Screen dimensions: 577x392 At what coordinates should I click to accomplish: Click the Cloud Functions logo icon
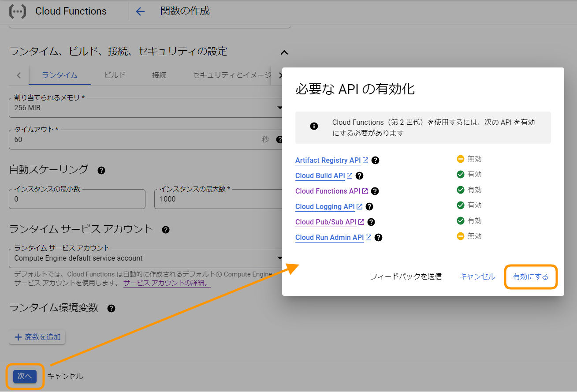(17, 11)
